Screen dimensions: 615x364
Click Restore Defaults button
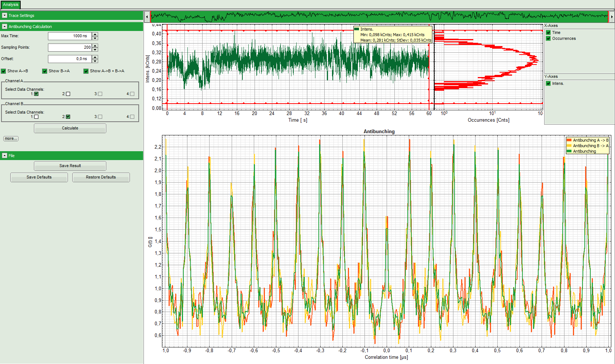[x=101, y=177]
